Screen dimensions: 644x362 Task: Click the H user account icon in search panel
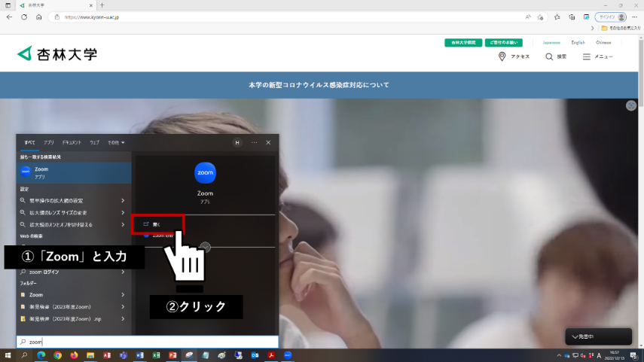tap(237, 142)
